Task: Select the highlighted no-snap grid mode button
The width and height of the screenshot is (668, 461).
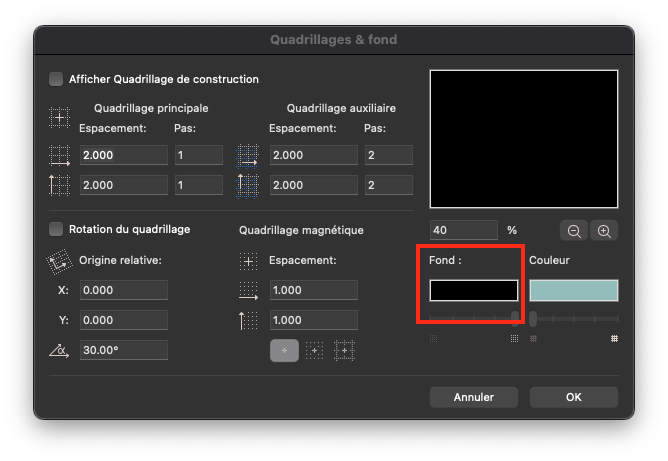Action: (284, 351)
